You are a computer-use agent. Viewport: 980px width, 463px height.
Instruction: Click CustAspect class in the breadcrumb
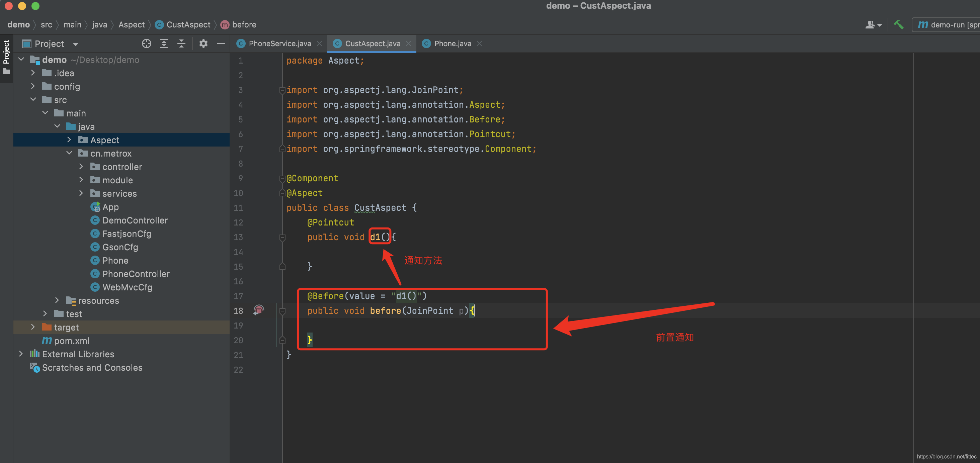click(x=183, y=25)
